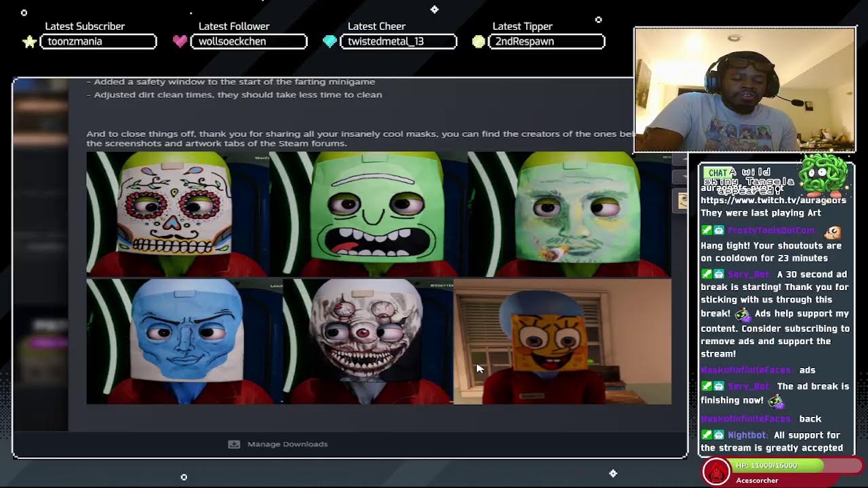Open the painted green portrait mask image
The width and height of the screenshot is (868, 488).
tap(570, 214)
